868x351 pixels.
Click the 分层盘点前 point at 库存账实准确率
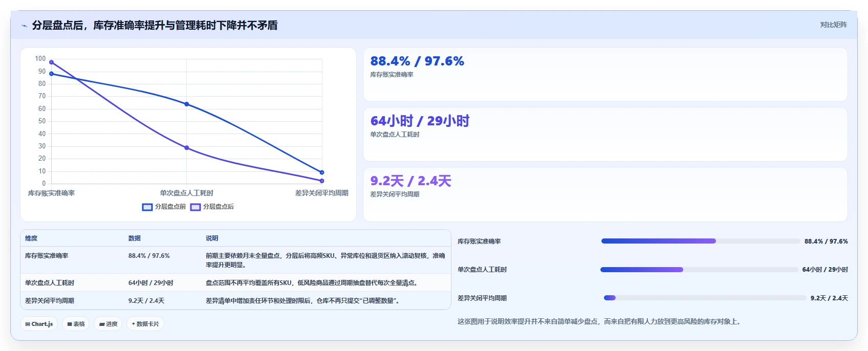click(x=51, y=74)
